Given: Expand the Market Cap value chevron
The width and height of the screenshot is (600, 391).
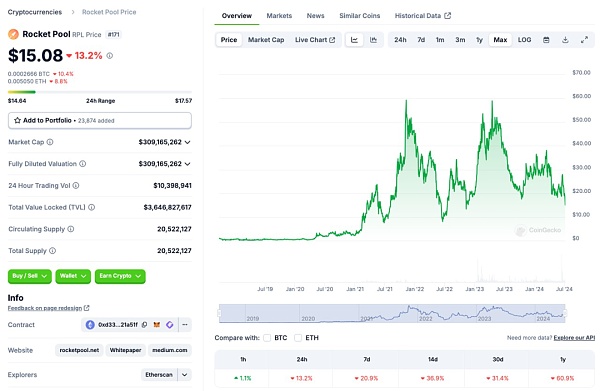Looking at the screenshot, I should tap(188, 142).
